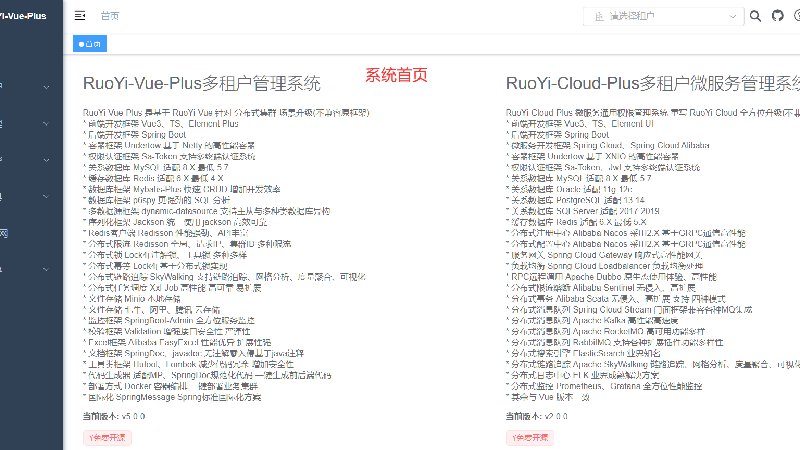Click 免费开源 tag under version v2.0.0
This screenshot has width=800, height=450.
click(530, 438)
